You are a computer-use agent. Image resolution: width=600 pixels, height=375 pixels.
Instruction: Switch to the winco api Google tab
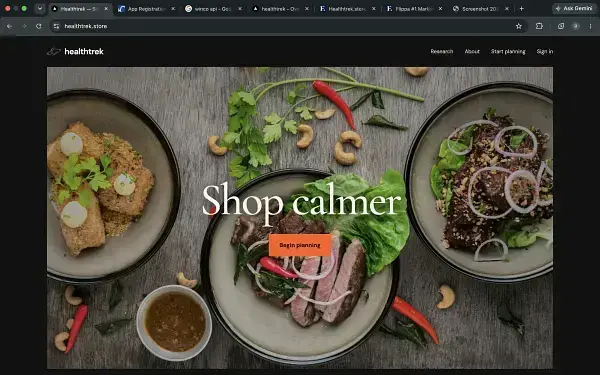point(213,8)
